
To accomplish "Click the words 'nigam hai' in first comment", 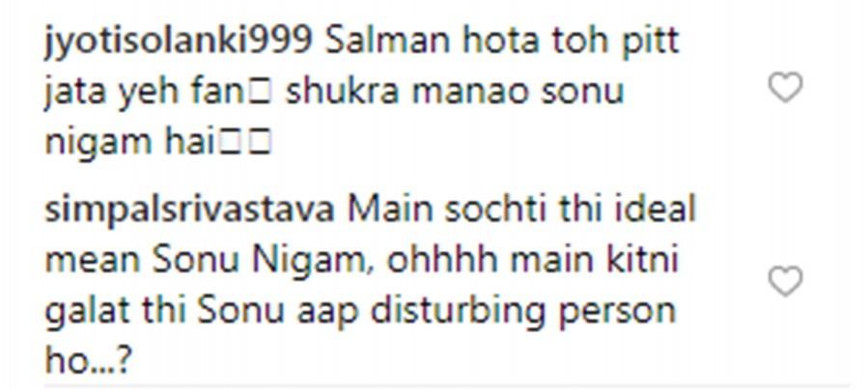I will tap(129, 143).
